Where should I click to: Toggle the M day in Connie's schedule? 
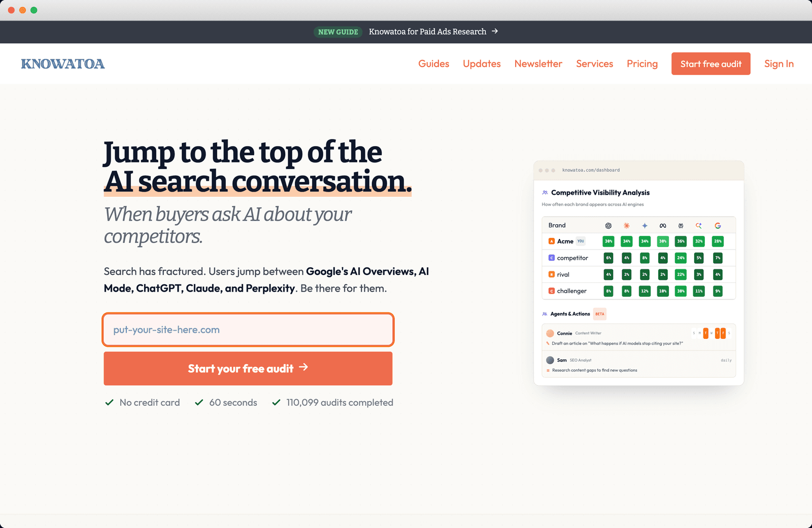pos(700,333)
